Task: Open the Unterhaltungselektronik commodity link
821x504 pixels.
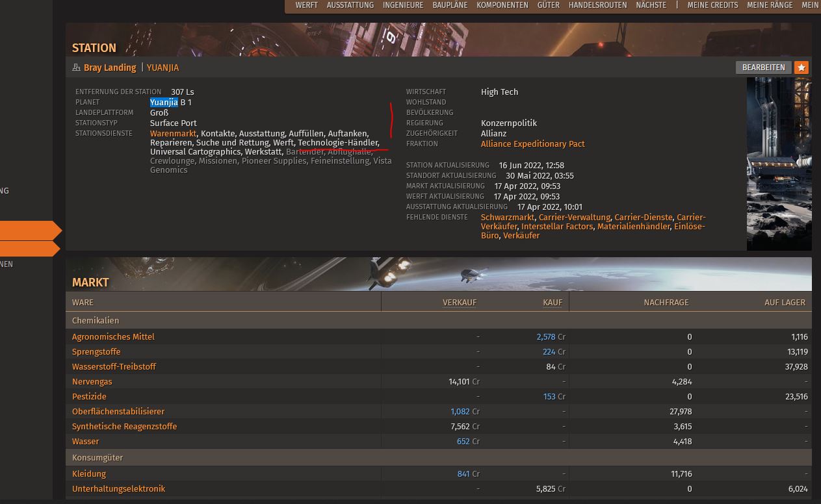Action: tap(118, 489)
